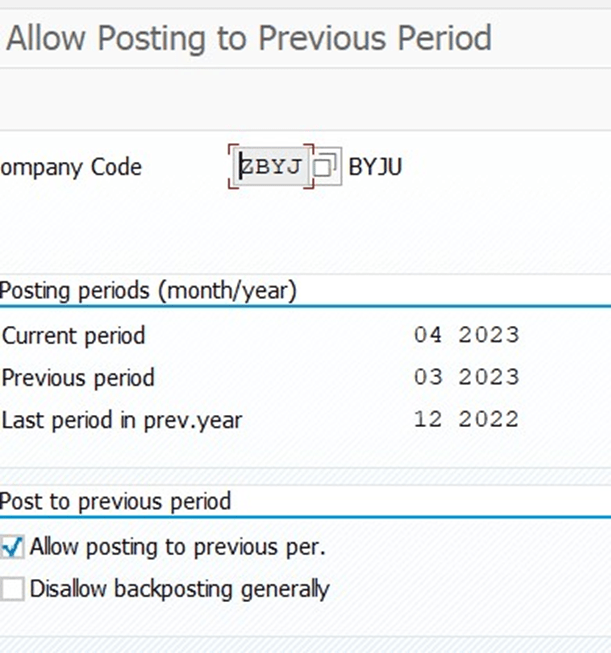Click the Company Code field label

tap(71, 167)
